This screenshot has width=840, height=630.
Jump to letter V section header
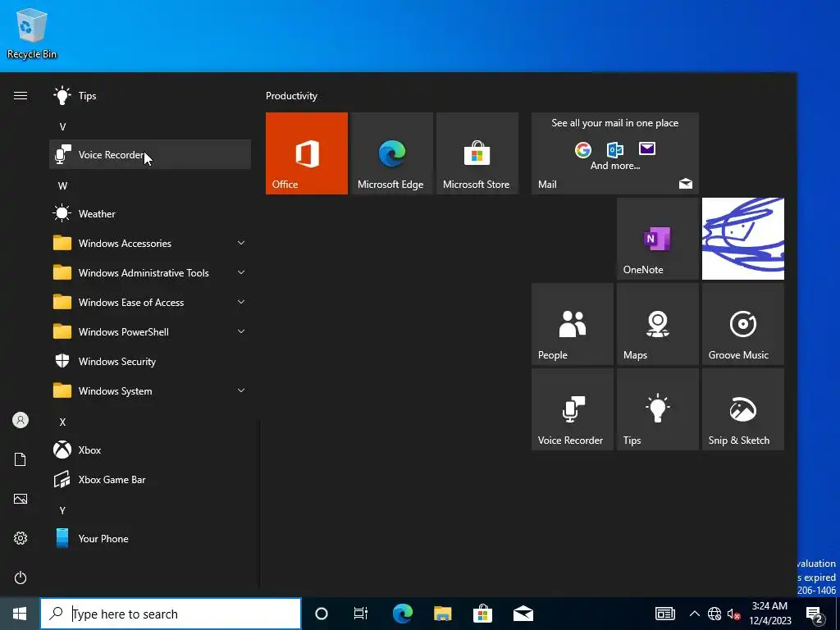[62, 127]
